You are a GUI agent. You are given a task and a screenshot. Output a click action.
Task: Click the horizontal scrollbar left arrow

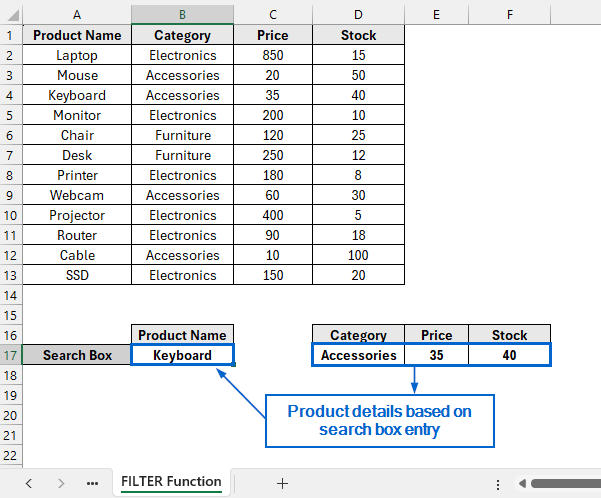coord(523,484)
